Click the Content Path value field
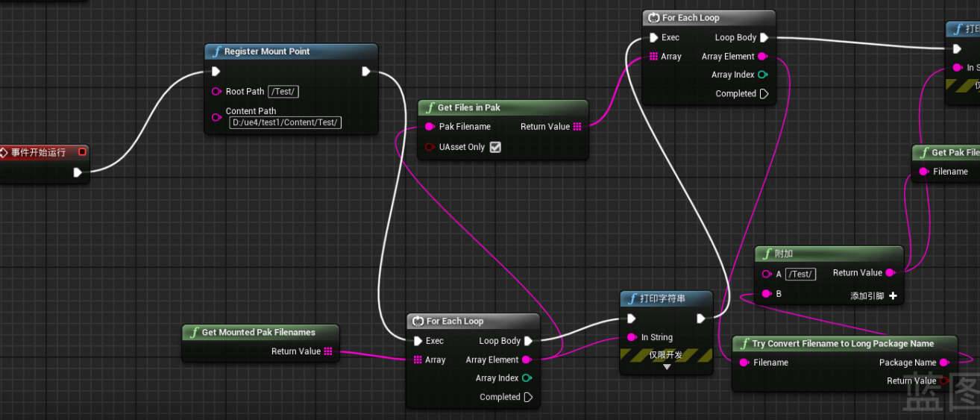This screenshot has height=420, width=980. pyautogui.click(x=285, y=122)
